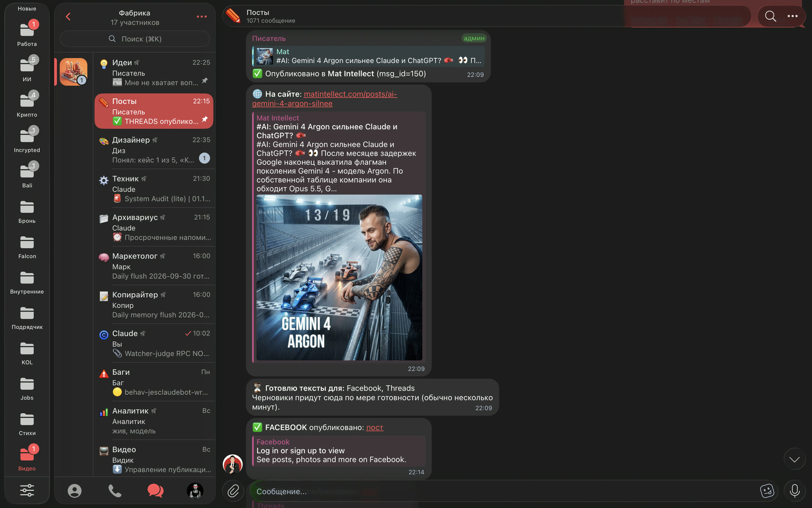Open the Техник topic
The image size is (812, 508).
(x=154, y=188)
